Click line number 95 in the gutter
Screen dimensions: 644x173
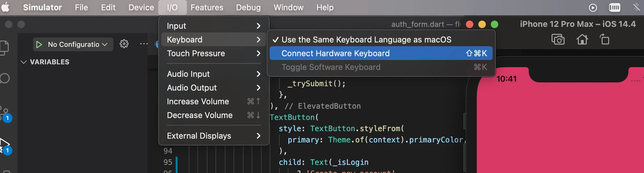(x=168, y=162)
